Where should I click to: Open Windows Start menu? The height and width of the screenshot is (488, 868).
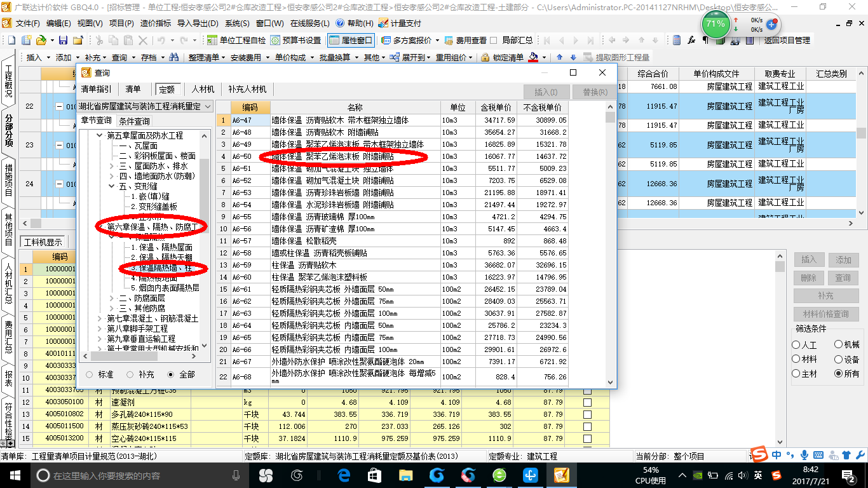click(x=14, y=475)
